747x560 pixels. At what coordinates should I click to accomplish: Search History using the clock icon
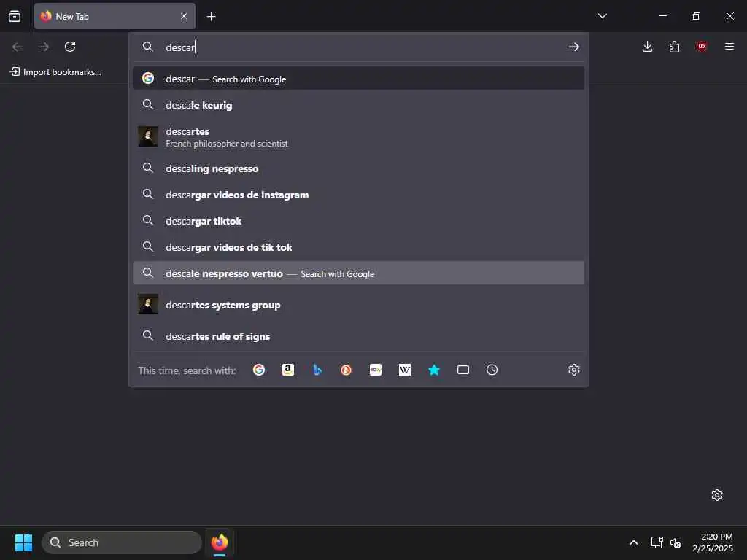tap(492, 370)
